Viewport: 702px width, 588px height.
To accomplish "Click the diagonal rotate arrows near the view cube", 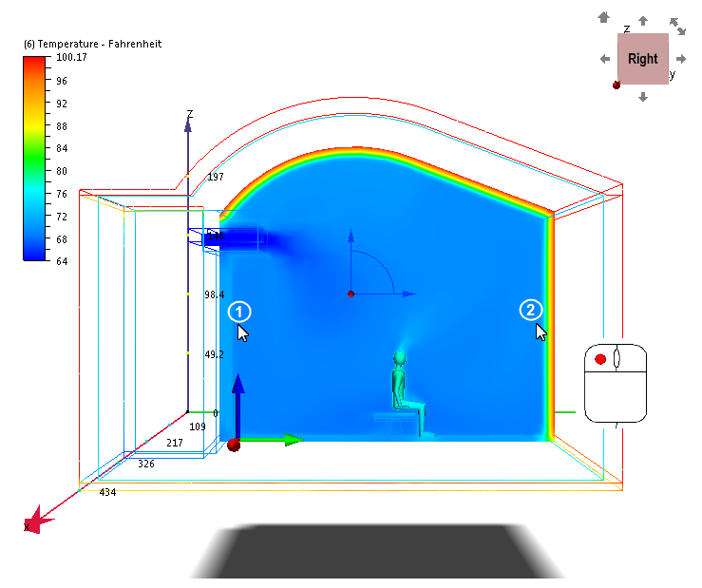I will [677, 26].
